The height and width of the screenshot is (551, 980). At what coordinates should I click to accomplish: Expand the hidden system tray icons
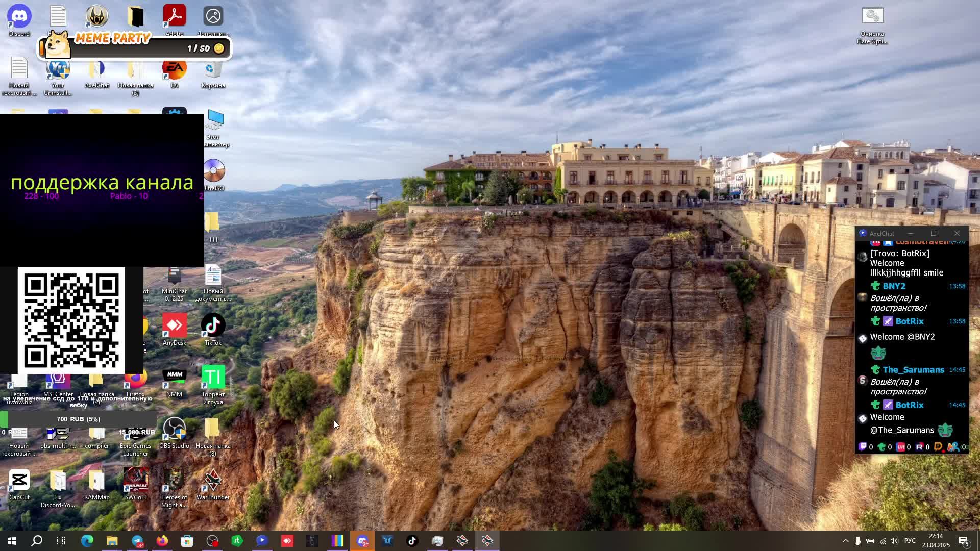[845, 541]
